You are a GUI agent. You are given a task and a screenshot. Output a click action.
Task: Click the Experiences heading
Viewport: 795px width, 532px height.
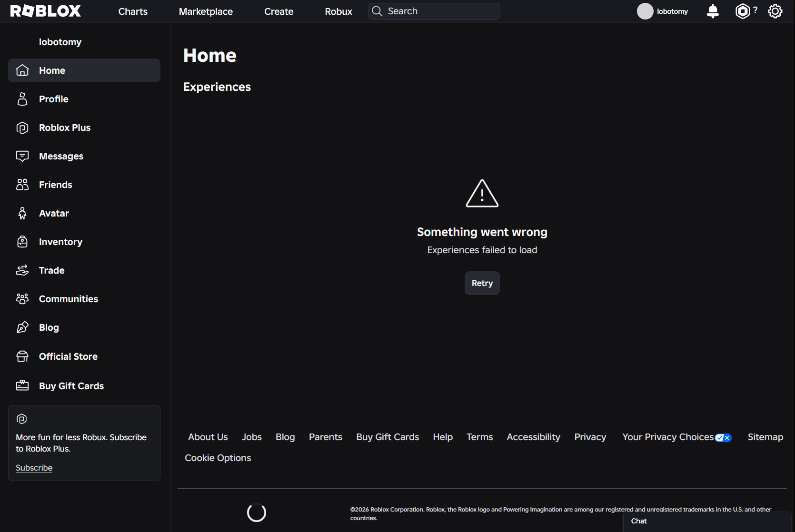tap(217, 87)
